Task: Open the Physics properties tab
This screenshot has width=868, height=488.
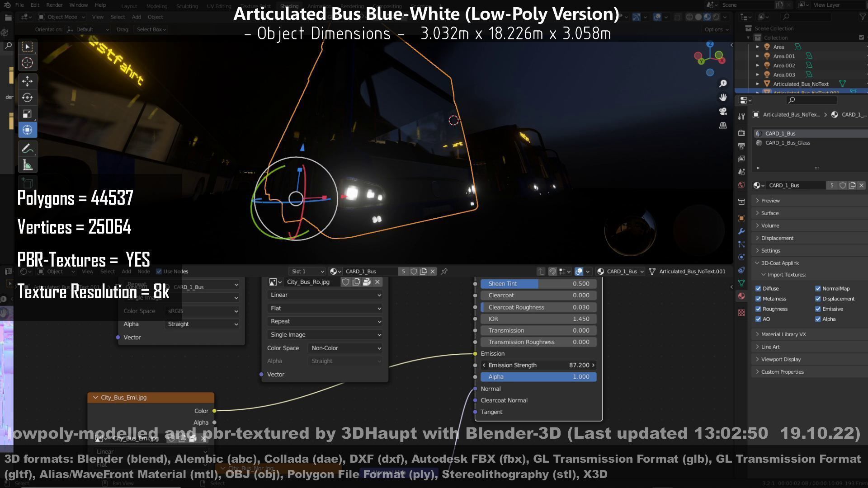Action: [741, 258]
